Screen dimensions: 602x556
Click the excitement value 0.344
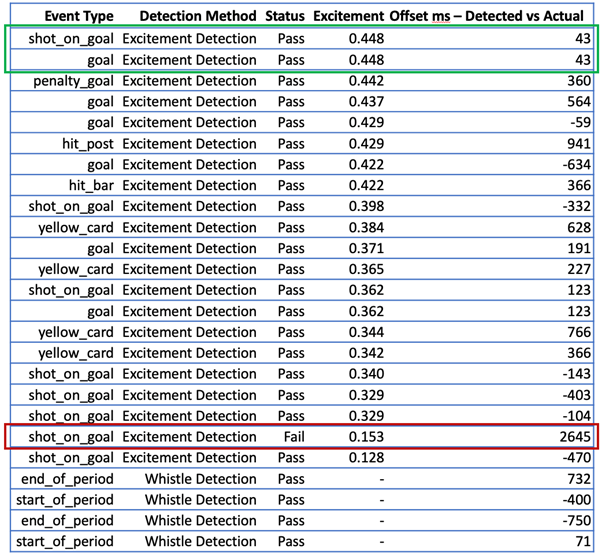(x=366, y=332)
